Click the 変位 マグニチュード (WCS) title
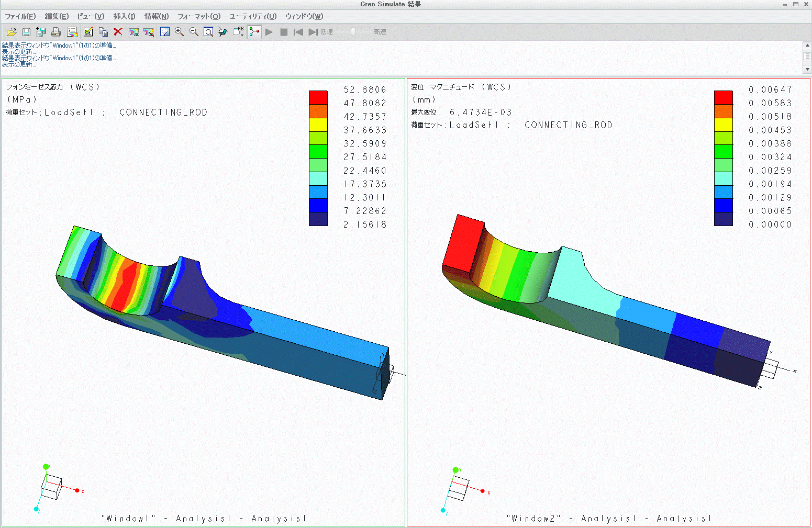 click(x=461, y=87)
